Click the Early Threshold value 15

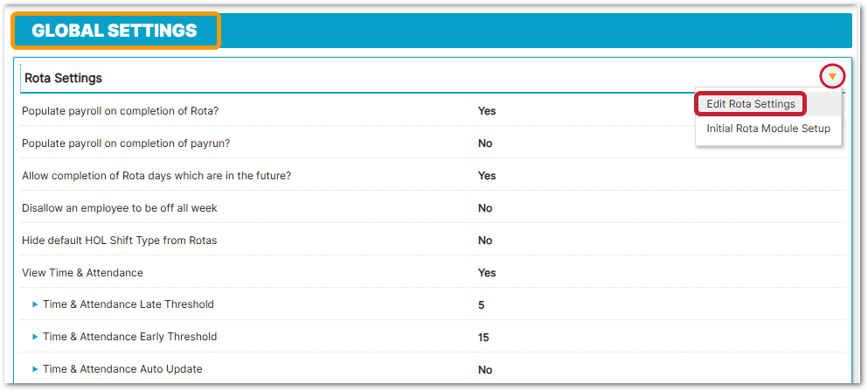pos(483,338)
